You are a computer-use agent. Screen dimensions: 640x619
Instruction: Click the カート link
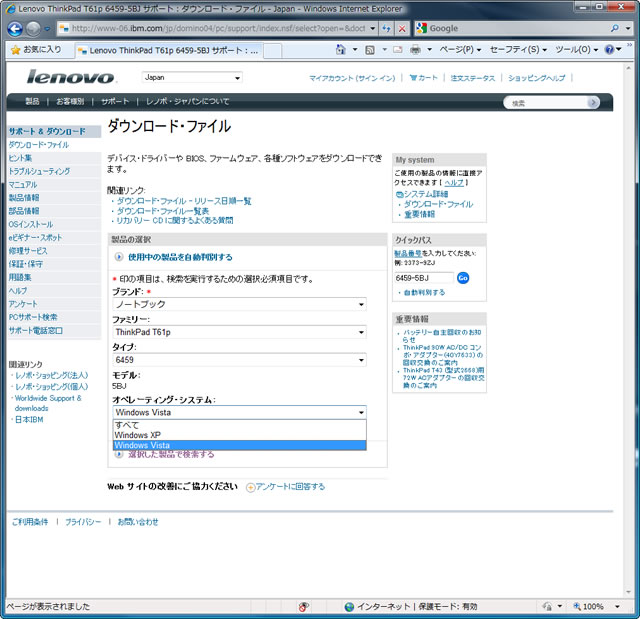pyautogui.click(x=423, y=78)
